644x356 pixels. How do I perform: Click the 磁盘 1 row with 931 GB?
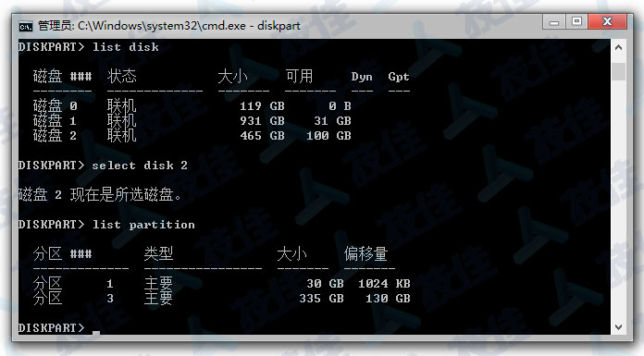point(192,121)
